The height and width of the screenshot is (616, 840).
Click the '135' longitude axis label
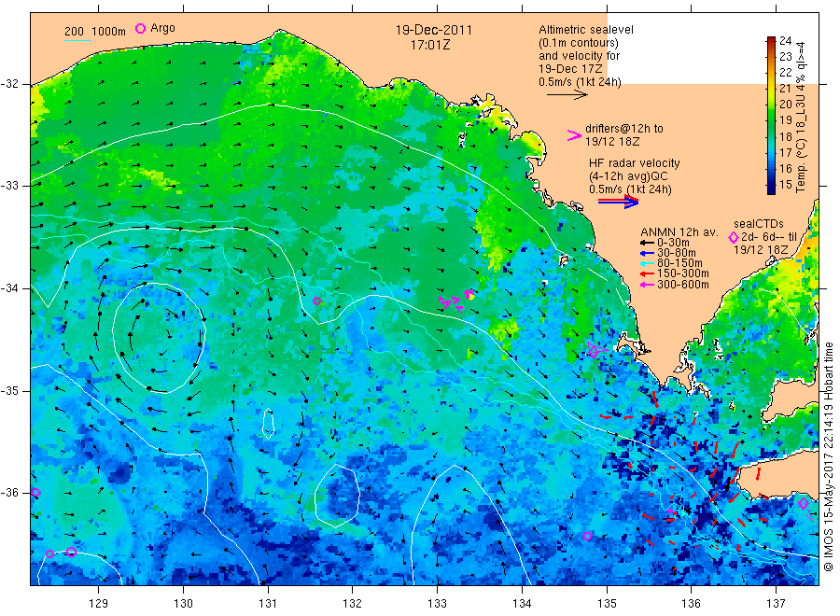[607, 604]
